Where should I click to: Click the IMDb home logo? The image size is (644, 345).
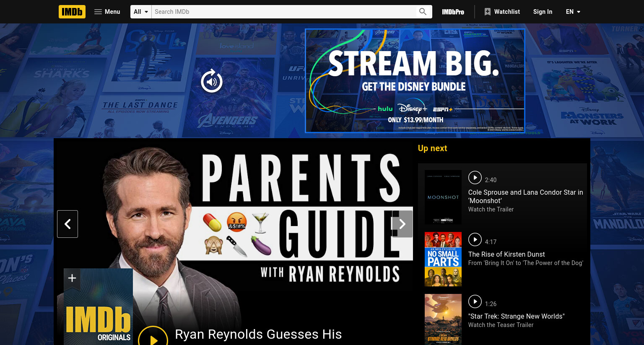tap(72, 12)
